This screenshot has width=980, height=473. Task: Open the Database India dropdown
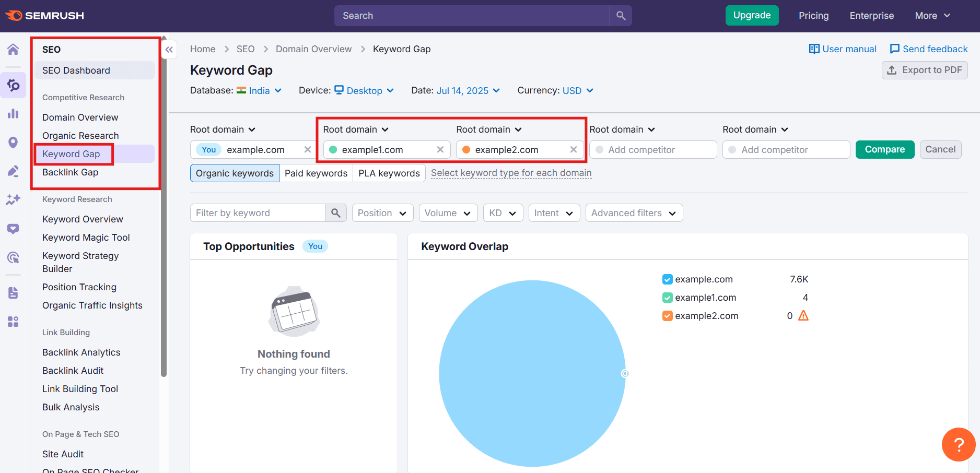pyautogui.click(x=259, y=91)
